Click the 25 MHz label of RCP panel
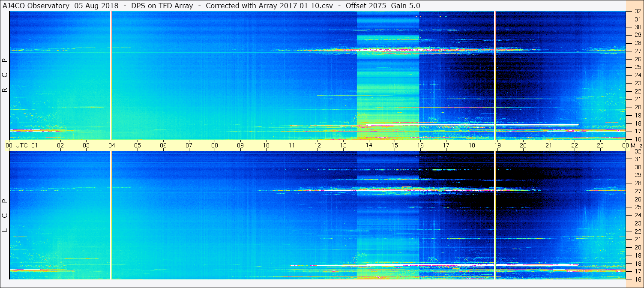644x288 pixels. click(x=638, y=67)
